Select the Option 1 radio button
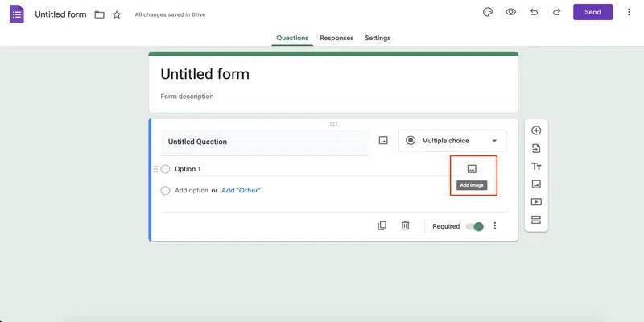 [x=165, y=169]
